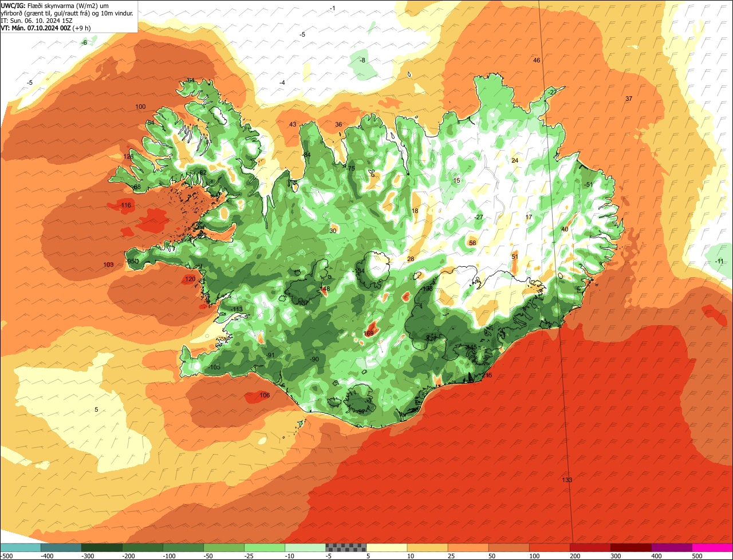The image size is (733, 560).
Task: Click the map value '-91'
Action: point(271,356)
